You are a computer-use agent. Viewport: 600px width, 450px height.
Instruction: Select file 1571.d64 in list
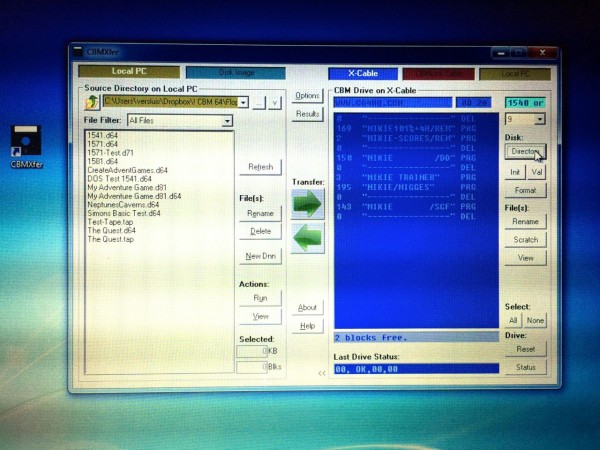pyautogui.click(x=103, y=144)
